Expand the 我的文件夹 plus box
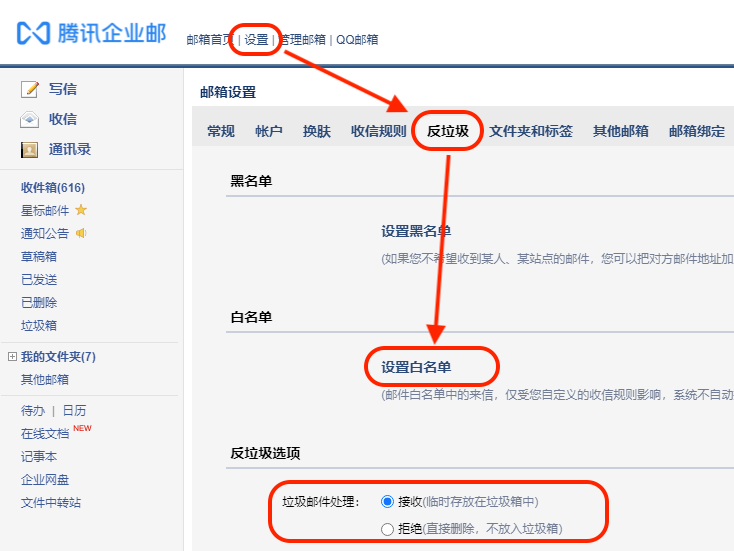The width and height of the screenshot is (734, 551). tap(13, 357)
